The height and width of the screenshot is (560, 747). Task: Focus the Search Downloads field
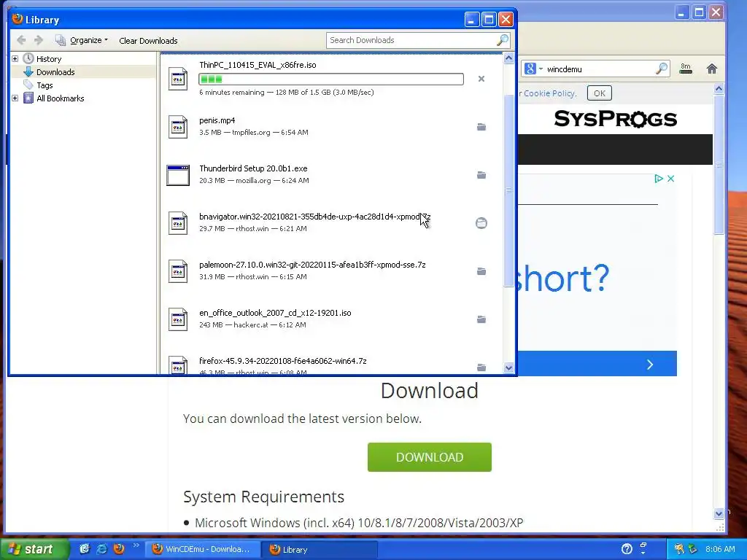411,41
